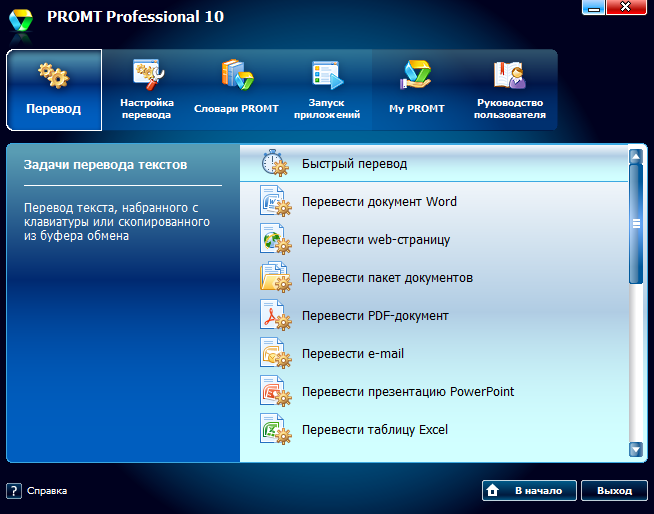Viewport: 654px width, 514px height.
Task: Click the Перевод gears icon
Action: point(54,76)
